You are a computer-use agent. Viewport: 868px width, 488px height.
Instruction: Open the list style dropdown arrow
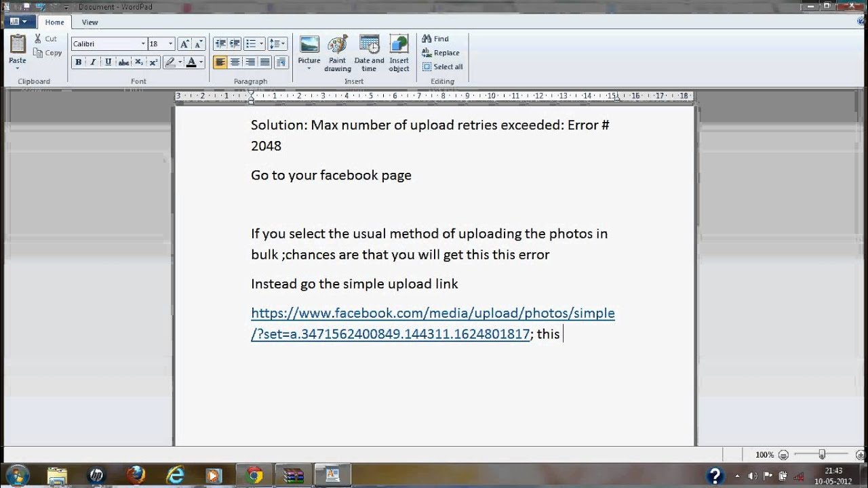pos(261,44)
